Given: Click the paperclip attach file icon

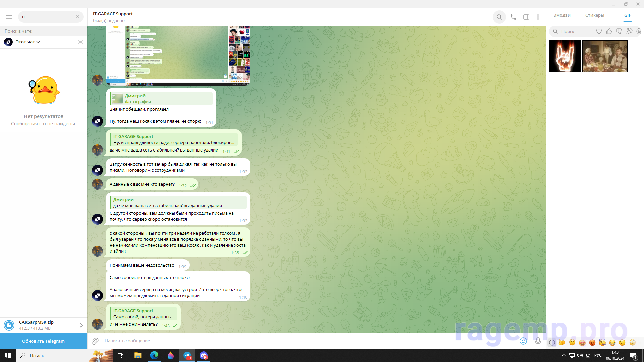Looking at the screenshot, I should coord(95,341).
